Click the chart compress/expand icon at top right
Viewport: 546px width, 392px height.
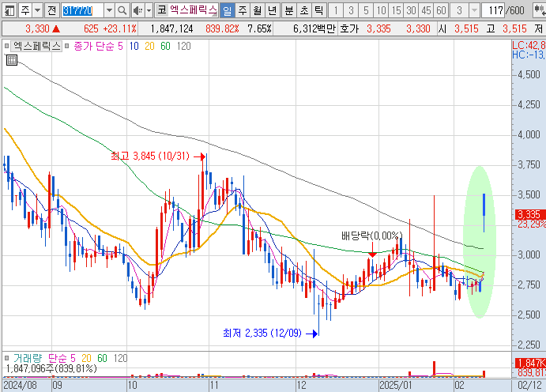click(x=540, y=10)
